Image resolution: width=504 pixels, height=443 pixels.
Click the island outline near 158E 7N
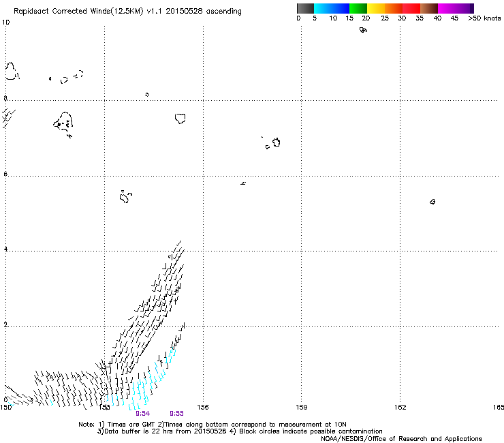[x=276, y=142]
